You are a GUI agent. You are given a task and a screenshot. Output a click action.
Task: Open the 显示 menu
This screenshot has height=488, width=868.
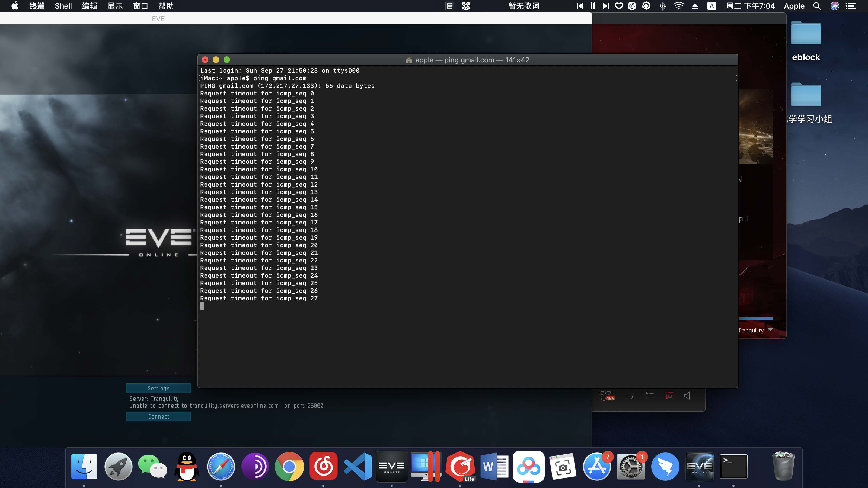coord(115,6)
